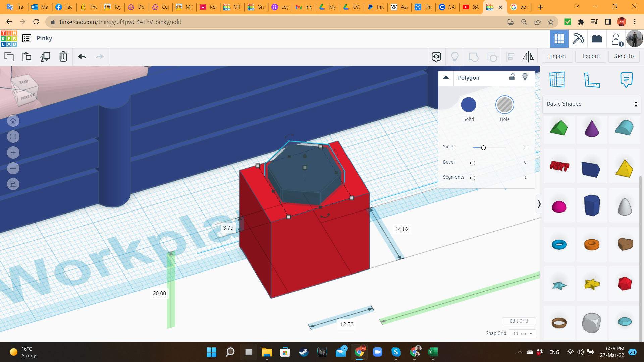The width and height of the screenshot is (644, 362).
Task: Hide selected shape with lightbulb icon
Action: (x=525, y=77)
